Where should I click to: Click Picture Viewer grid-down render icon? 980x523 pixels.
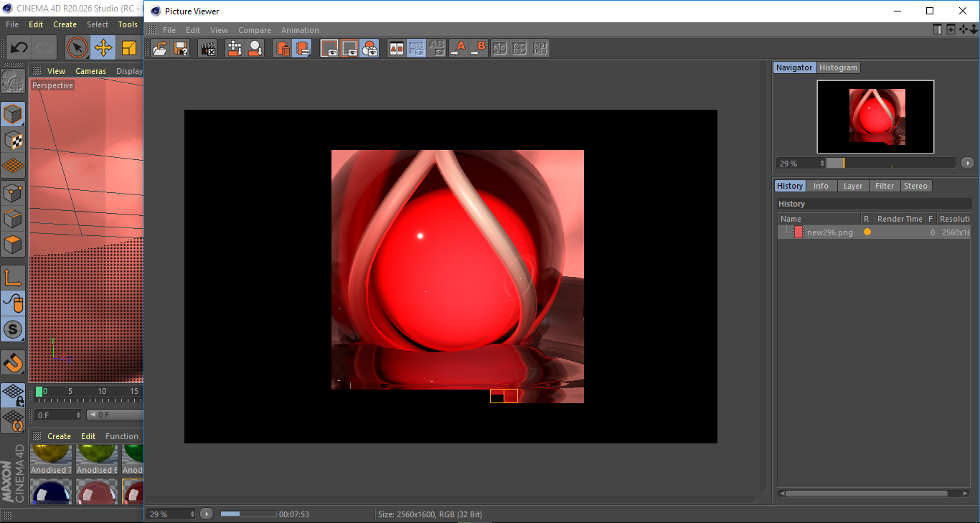(235, 49)
